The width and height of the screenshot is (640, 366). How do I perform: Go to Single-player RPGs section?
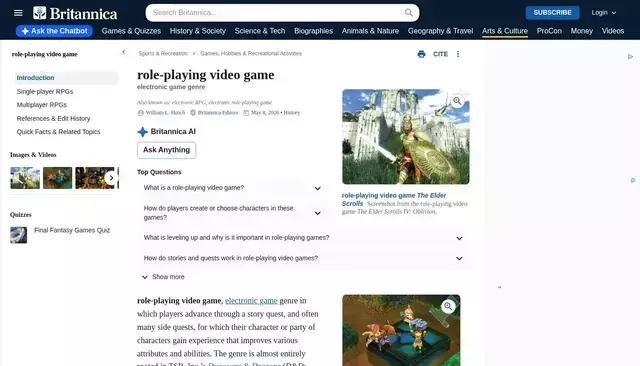click(x=45, y=91)
